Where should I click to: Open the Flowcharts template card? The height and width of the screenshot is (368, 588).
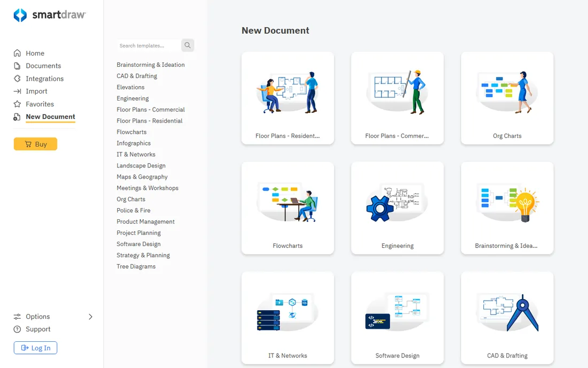pos(288,208)
